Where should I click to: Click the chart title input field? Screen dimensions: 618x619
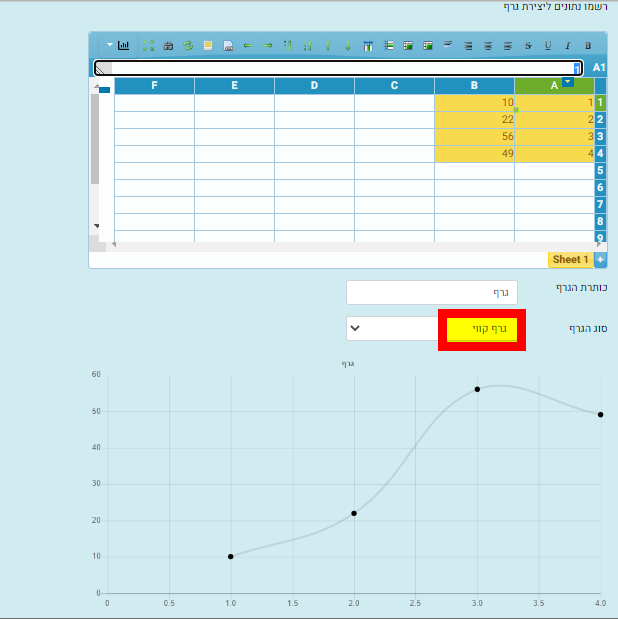[431, 292]
